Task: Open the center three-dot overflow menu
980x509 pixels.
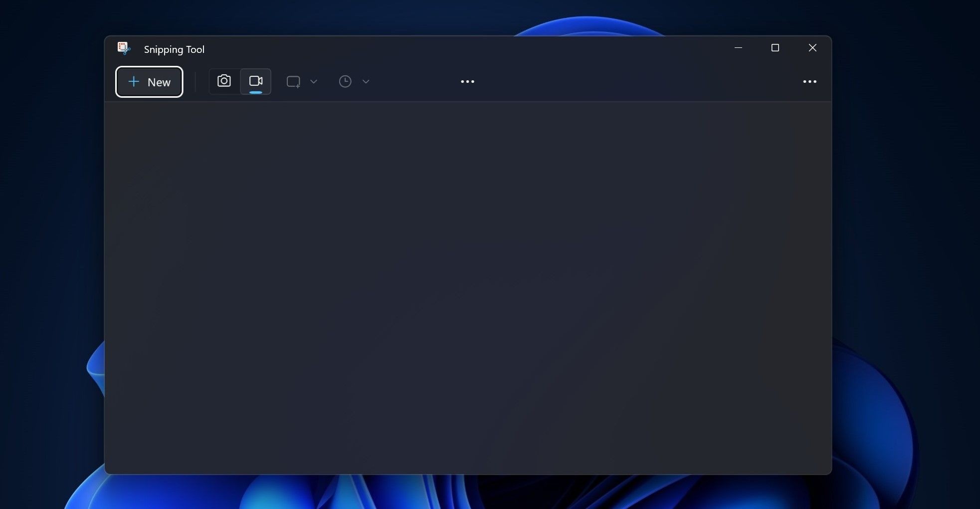Action: pos(467,81)
